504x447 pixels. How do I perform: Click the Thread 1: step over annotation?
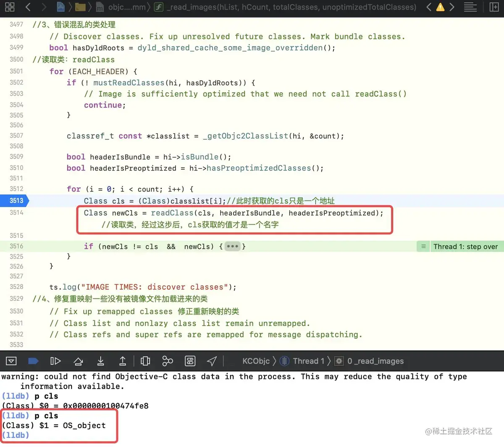[465, 247]
